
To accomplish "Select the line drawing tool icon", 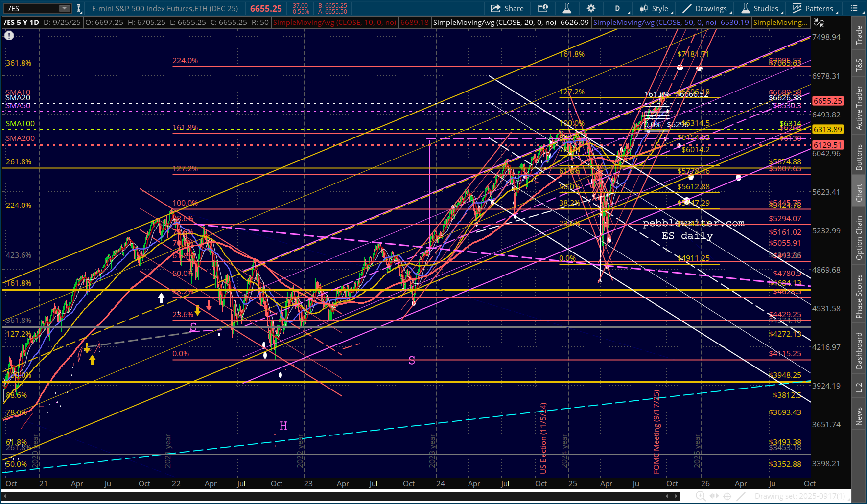I will point(741,496).
